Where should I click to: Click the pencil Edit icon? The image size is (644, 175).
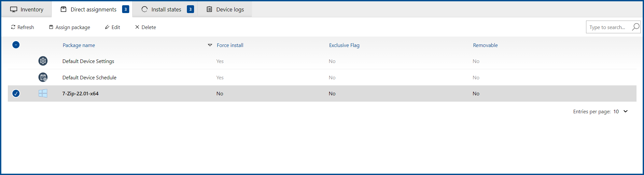[x=107, y=27]
